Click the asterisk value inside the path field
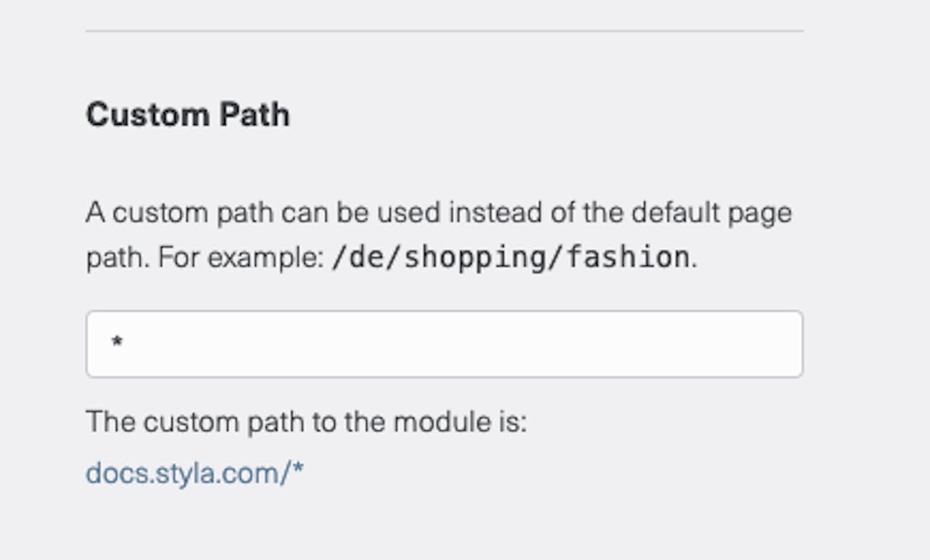The width and height of the screenshot is (930, 560). [x=116, y=341]
